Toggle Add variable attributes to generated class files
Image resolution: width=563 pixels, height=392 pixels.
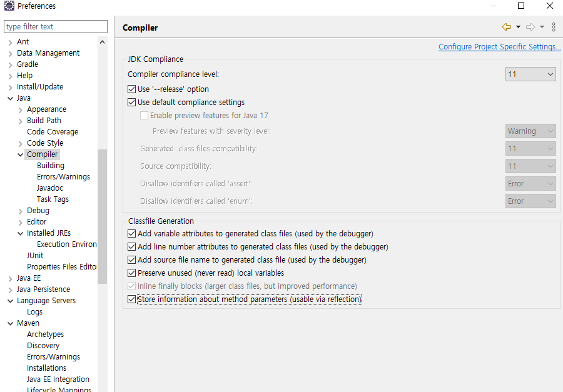pos(132,234)
